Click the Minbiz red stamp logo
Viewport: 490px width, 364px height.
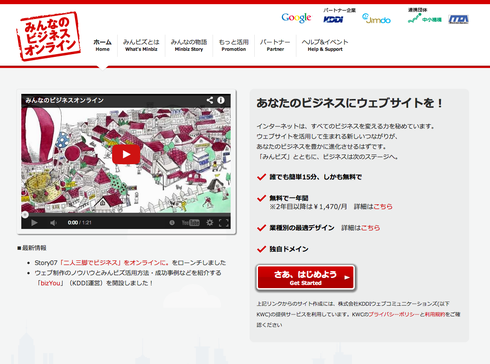coord(49,36)
